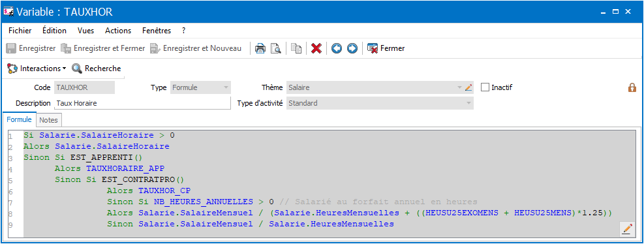The width and height of the screenshot is (644, 244).
Task: Click HEUSU25EXOMENS in formula line 8
Action: pos(463,213)
